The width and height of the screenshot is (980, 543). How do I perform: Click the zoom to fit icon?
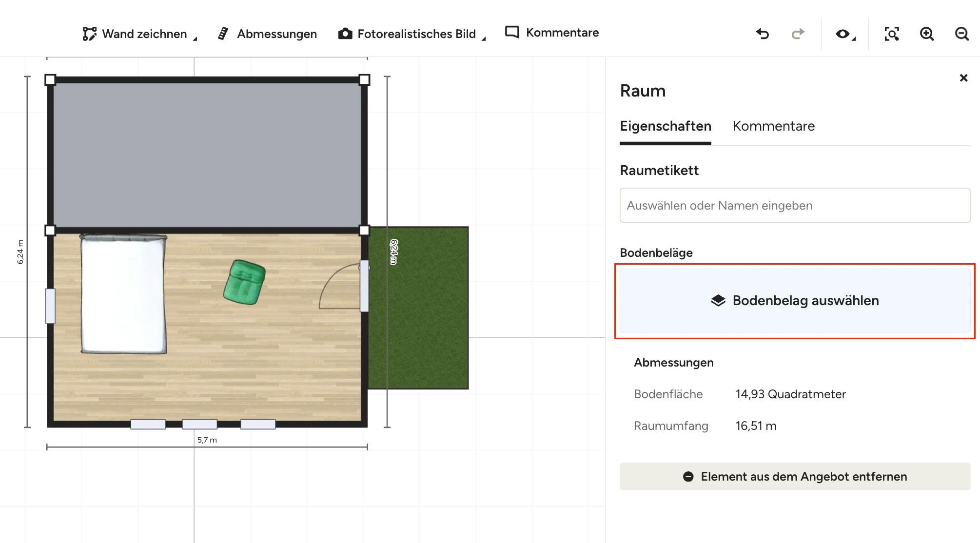pyautogui.click(x=891, y=34)
